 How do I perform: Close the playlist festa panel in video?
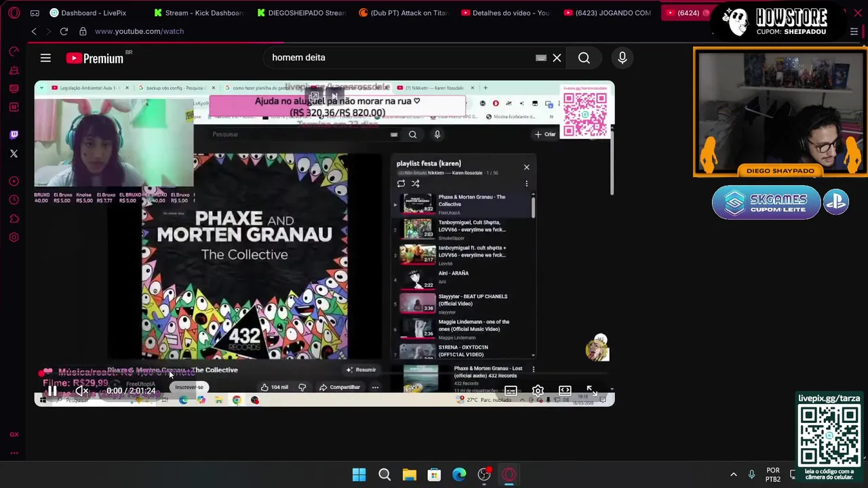[x=526, y=167]
